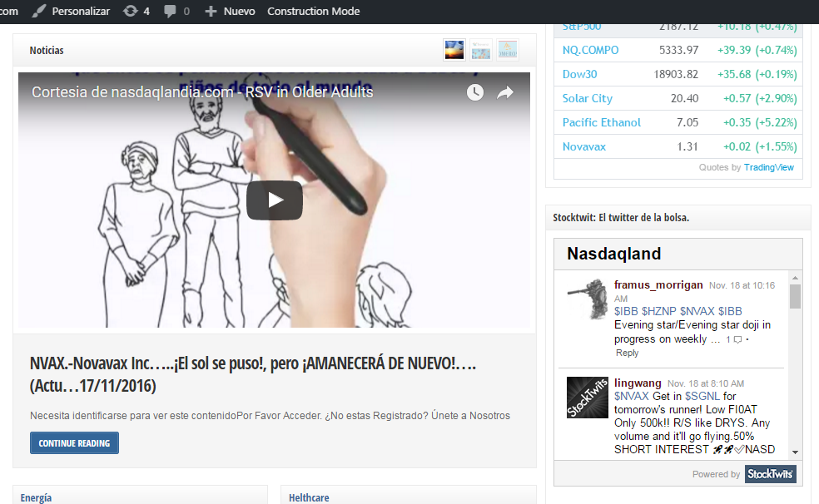
Task: Follow the TradingView link
Action: pos(769,167)
